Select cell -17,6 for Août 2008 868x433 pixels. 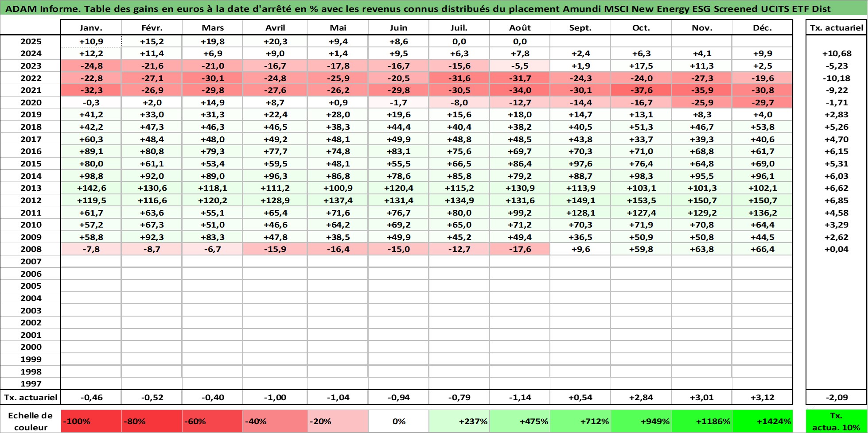[x=520, y=249]
